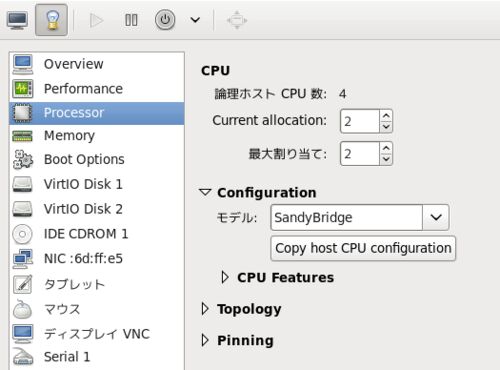This screenshot has height=370, width=500.
Task: Click the Current allocation value field
Action: coord(360,121)
